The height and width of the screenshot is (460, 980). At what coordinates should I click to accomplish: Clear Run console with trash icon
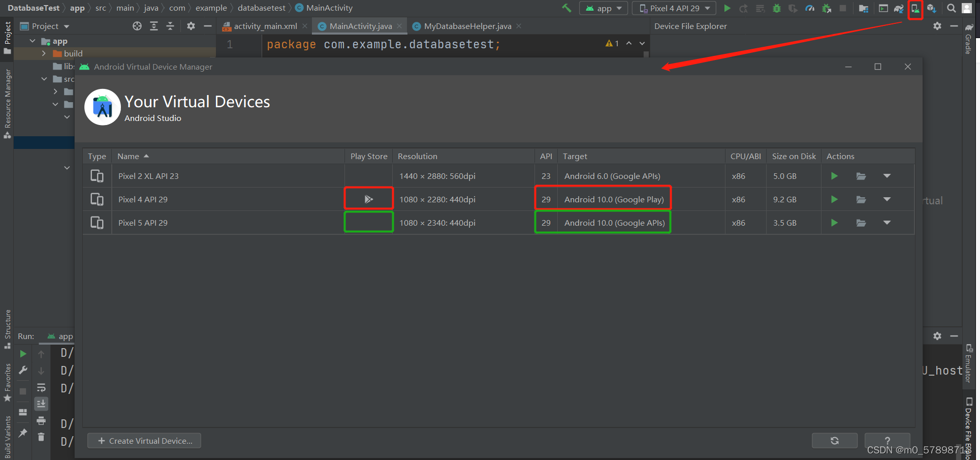[41, 437]
